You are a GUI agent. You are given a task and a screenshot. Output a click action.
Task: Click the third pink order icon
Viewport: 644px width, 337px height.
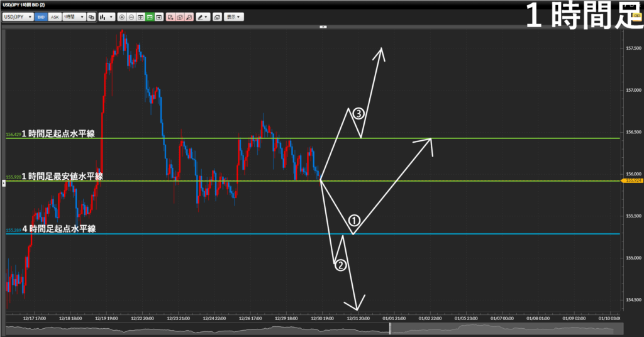tap(189, 17)
